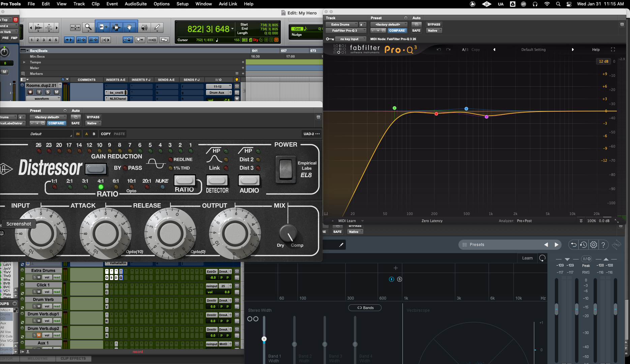Open macOS Control Center icon
This screenshot has height=364, width=630.
569,4
